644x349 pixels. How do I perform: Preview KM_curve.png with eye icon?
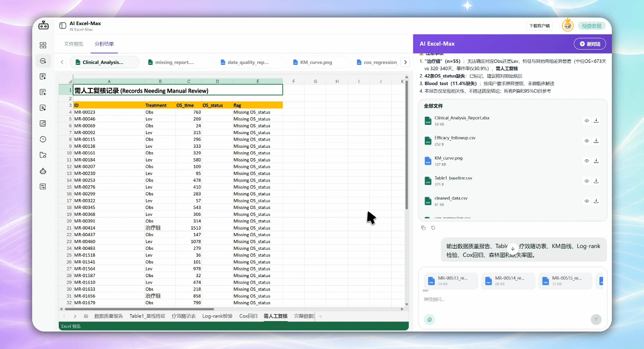point(586,161)
